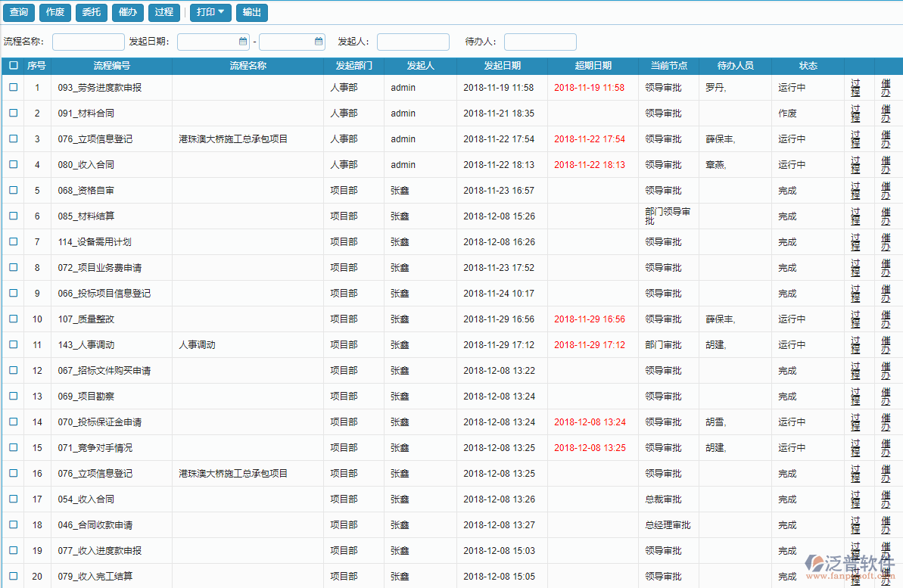903x588 pixels.
Task: Open 过程 from the top toolbar
Action: [x=164, y=12]
